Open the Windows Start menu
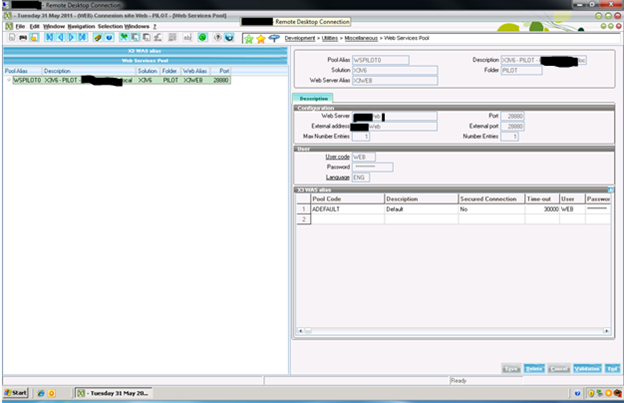This screenshot has height=403, width=624. [16, 393]
